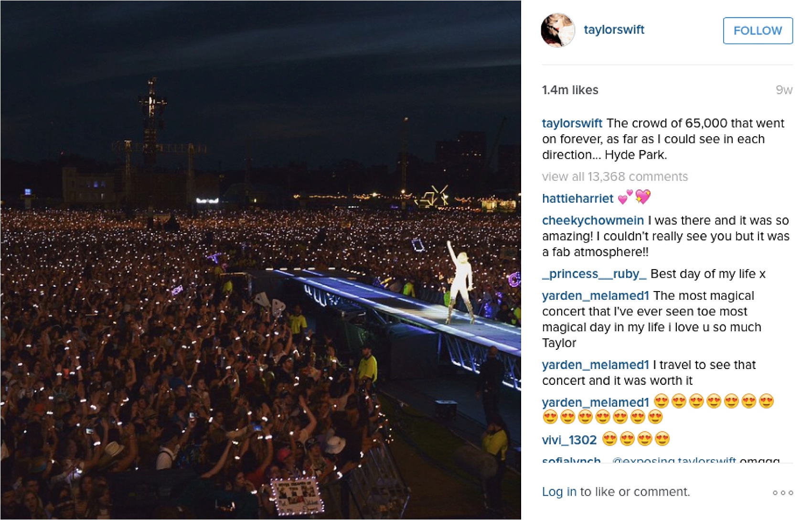
Task: Click the @exposing.taylorswift mention
Action: [674, 460]
